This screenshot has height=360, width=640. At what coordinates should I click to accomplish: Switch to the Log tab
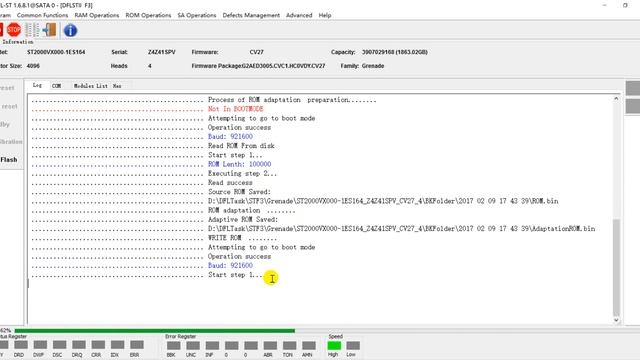point(37,85)
